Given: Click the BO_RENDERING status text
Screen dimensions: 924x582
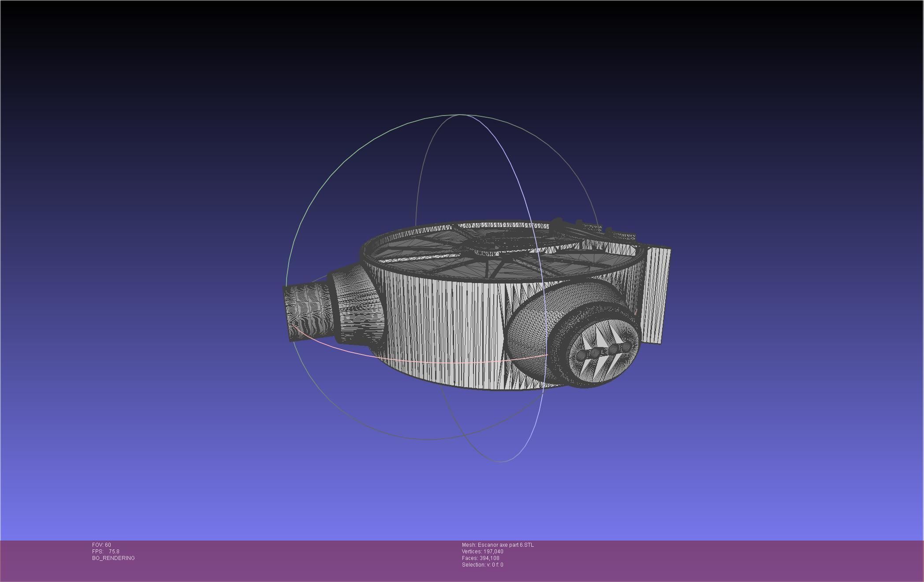Looking at the screenshot, I should click(113, 558).
